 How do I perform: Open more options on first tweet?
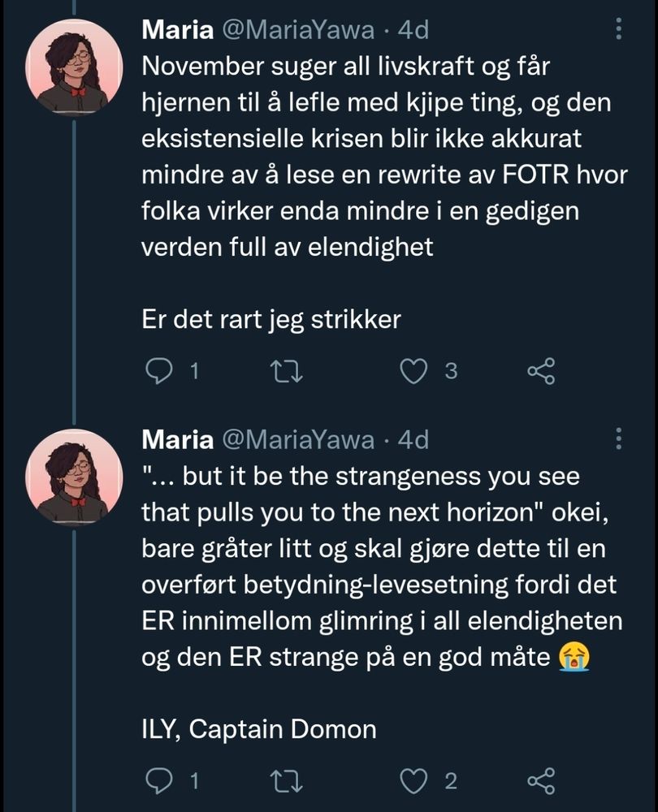click(x=619, y=31)
